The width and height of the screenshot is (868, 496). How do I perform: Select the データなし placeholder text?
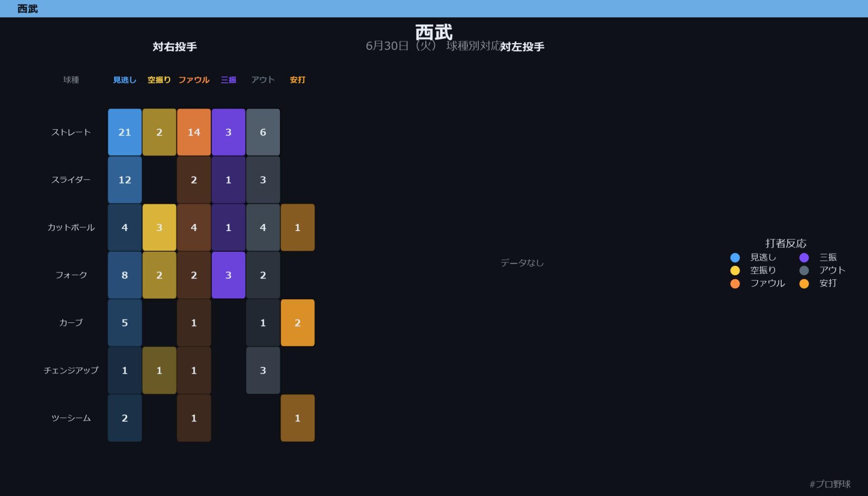pos(522,263)
